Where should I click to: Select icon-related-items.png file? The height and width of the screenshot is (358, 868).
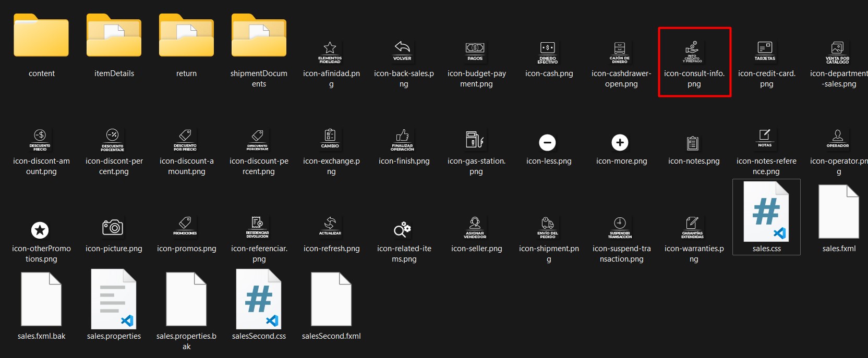(x=402, y=229)
